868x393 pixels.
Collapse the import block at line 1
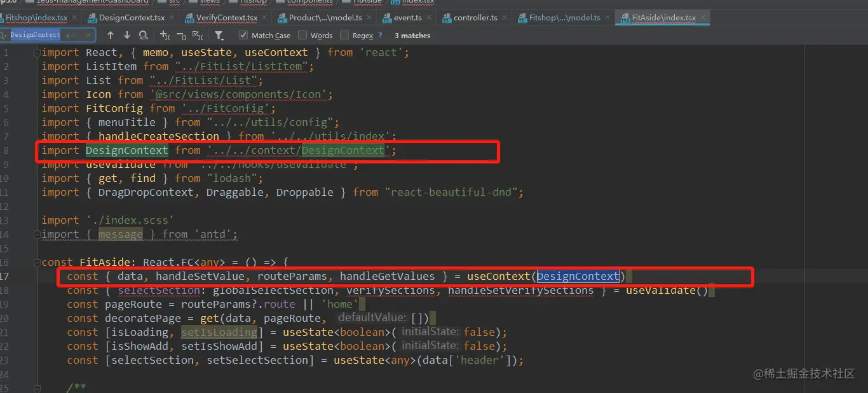click(36, 52)
